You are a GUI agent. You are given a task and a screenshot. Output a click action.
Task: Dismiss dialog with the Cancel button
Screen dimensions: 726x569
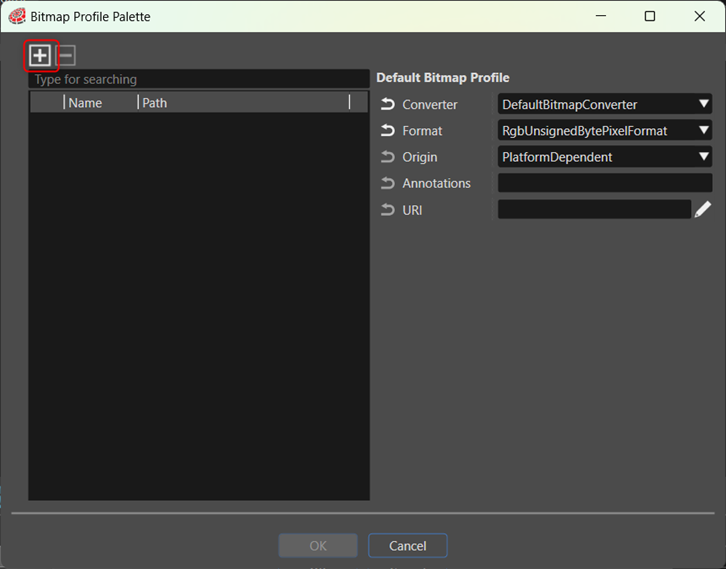407,545
